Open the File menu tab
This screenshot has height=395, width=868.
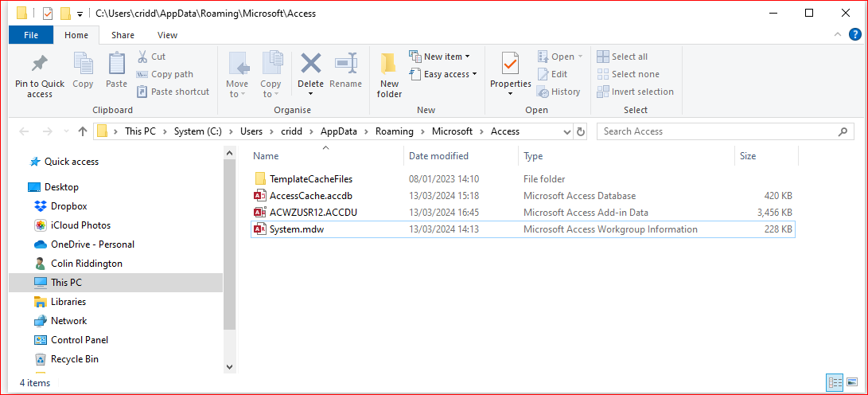[x=31, y=35]
